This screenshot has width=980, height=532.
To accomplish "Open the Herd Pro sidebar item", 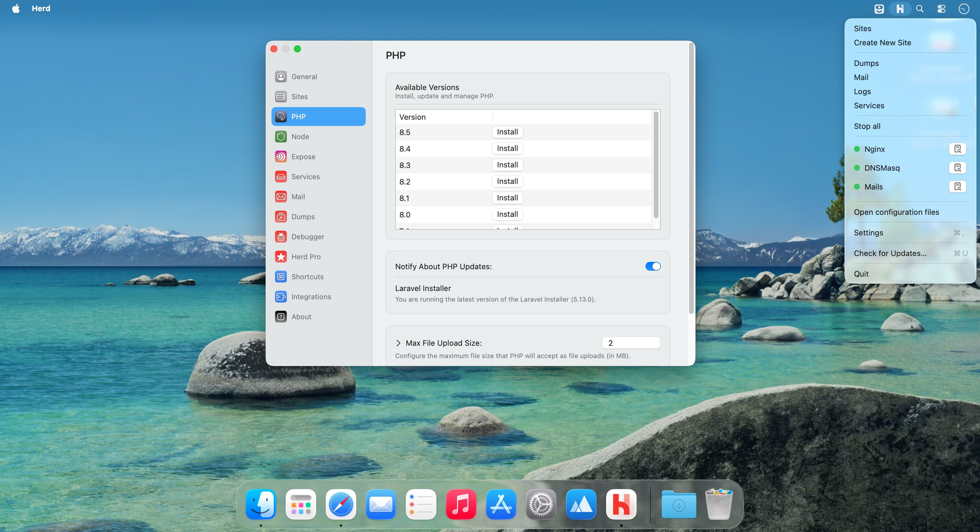I will tap(305, 257).
